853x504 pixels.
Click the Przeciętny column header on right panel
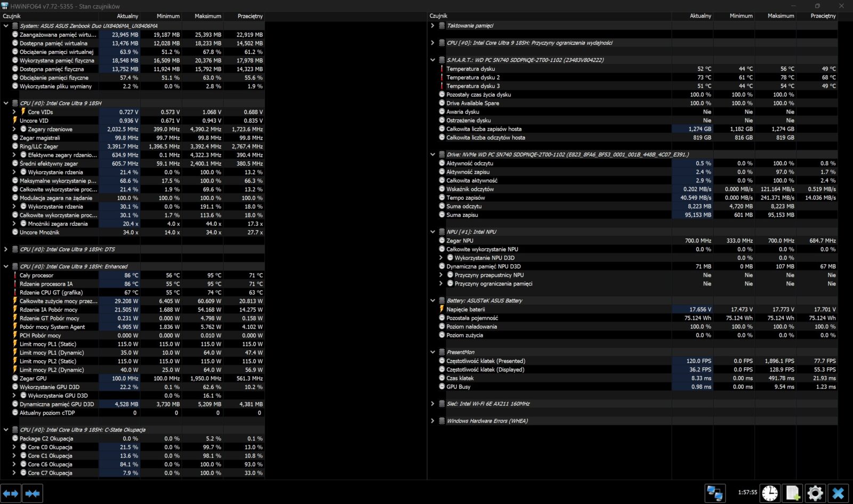coord(823,16)
